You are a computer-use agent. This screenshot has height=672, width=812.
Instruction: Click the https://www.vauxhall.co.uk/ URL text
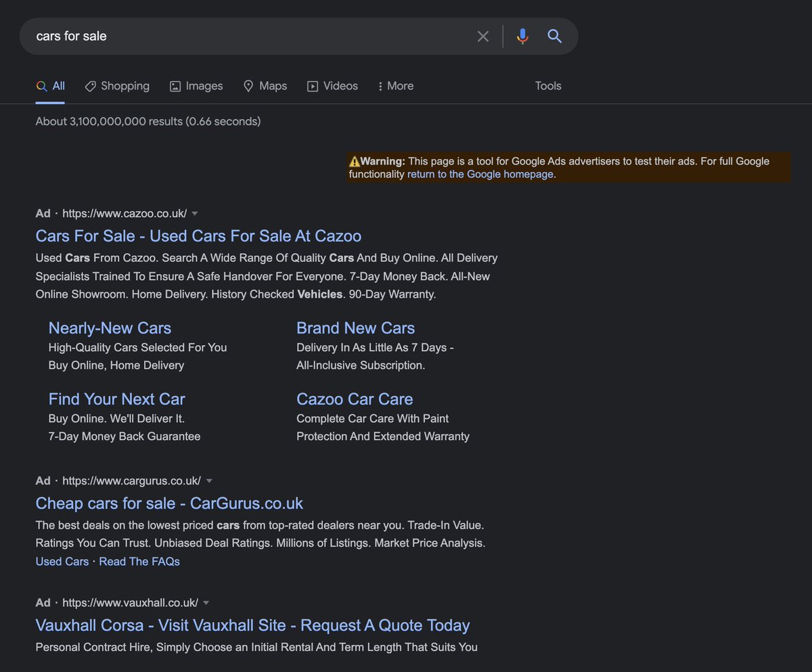pyautogui.click(x=131, y=602)
